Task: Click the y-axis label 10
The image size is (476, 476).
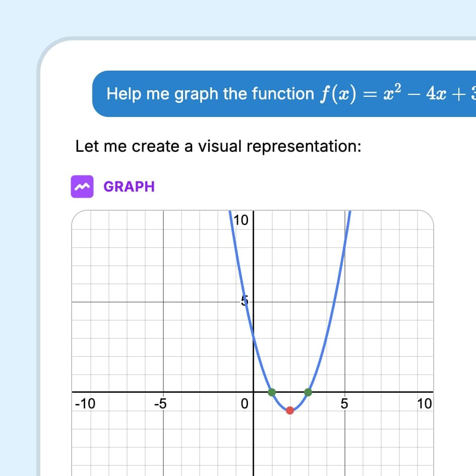Action: [x=242, y=220]
